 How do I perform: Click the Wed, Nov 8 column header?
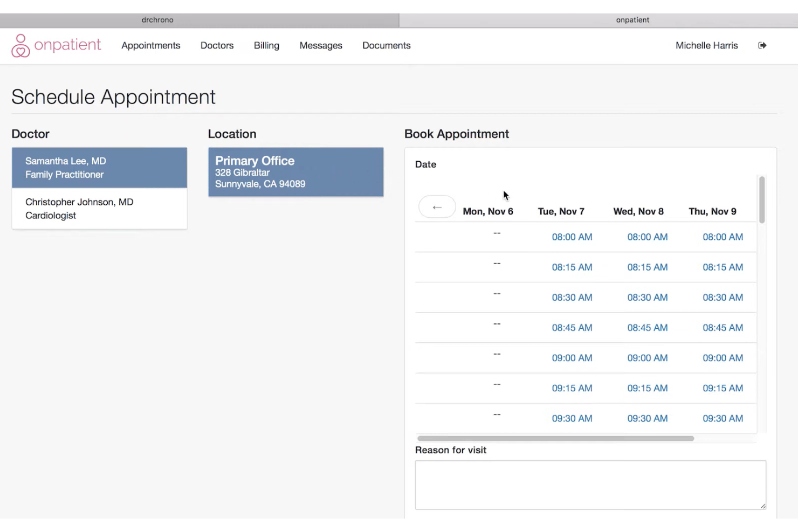pyautogui.click(x=638, y=212)
